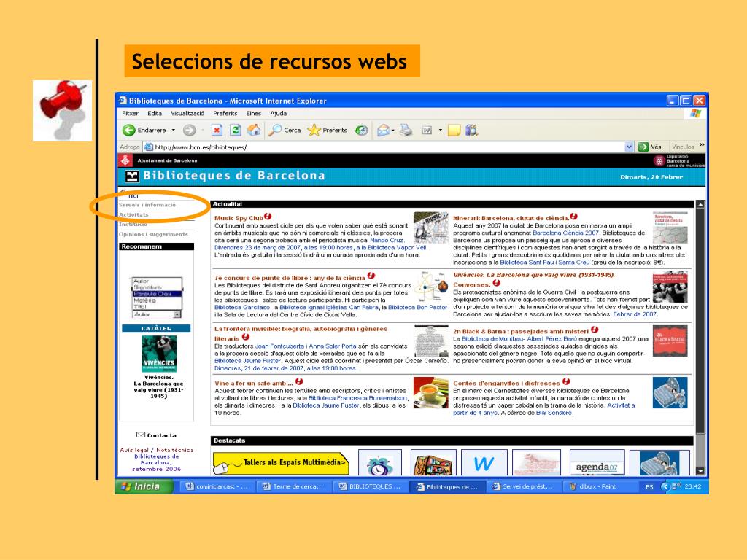This screenshot has height=560, width=747.
Task: Stop page loading with red X icon
Action: (x=217, y=130)
